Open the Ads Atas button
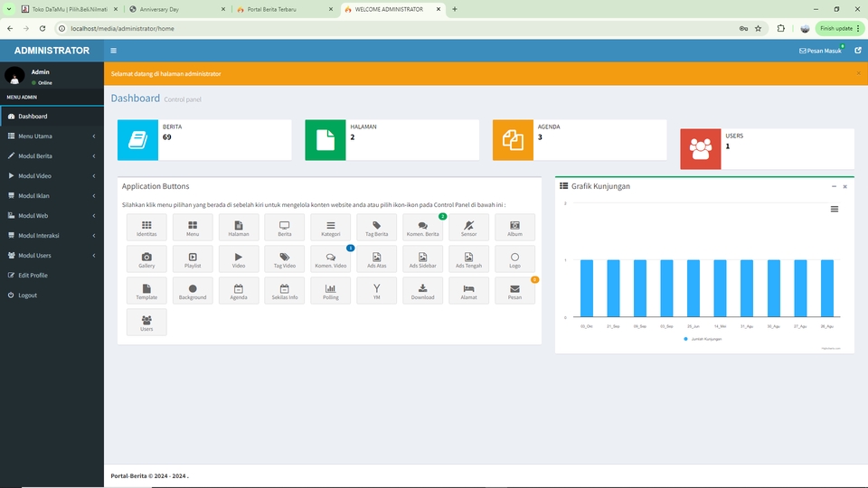The image size is (868, 488). click(376, 259)
